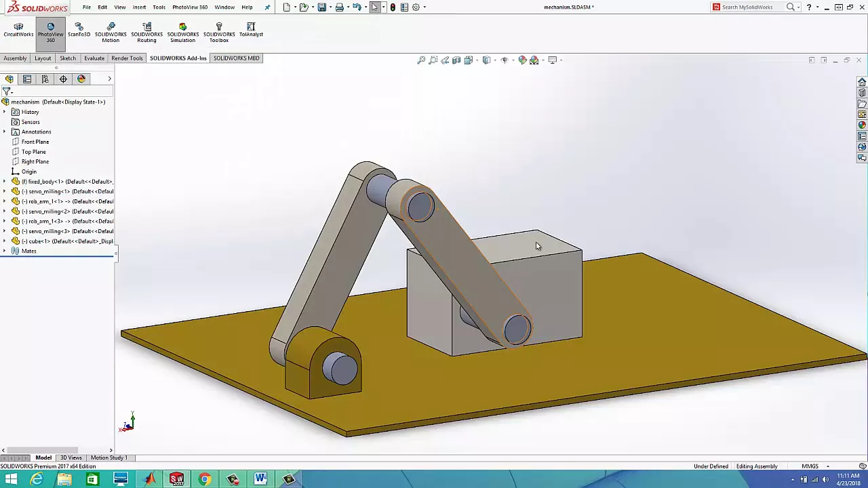Enable the SOLIDWORKS Routing add-in

(146, 33)
